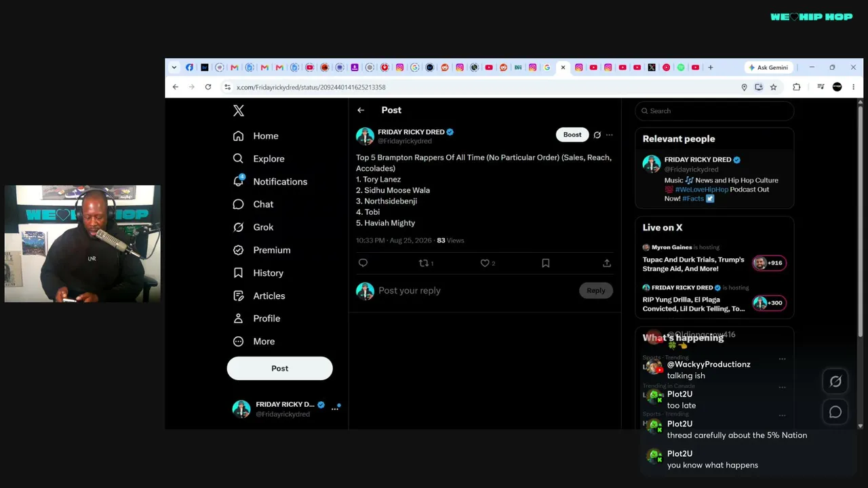This screenshot has height=488, width=868.
Task: Open FRIDAY RICKY DRED under Relevant people
Action: [697, 160]
